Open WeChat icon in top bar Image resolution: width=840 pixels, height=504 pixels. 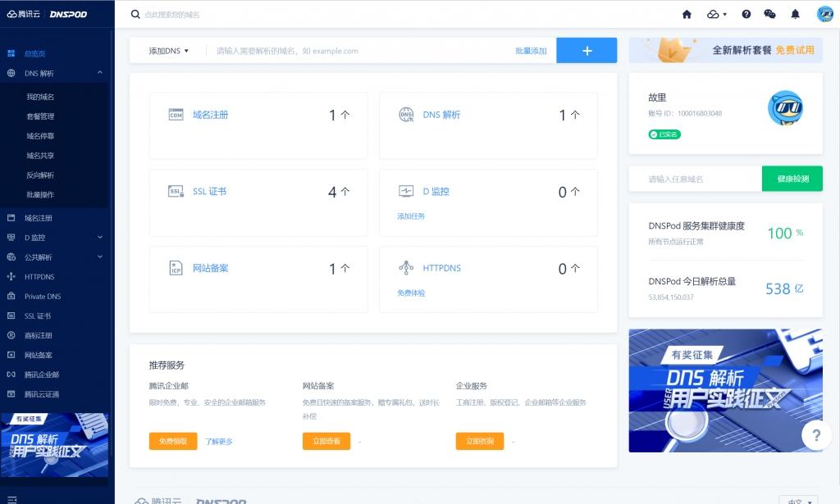[769, 15]
